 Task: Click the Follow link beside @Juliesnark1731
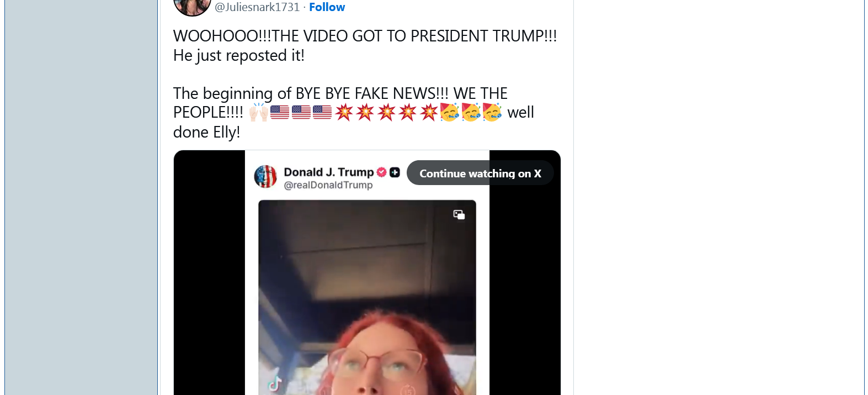327,7
